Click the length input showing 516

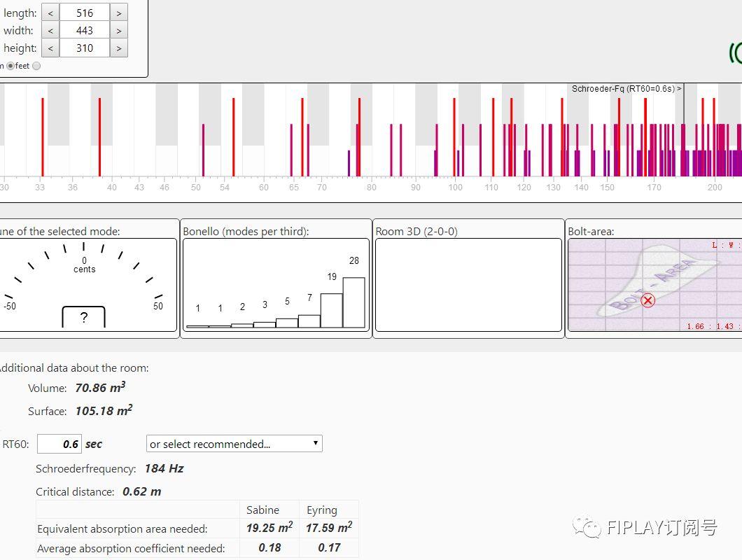click(84, 13)
